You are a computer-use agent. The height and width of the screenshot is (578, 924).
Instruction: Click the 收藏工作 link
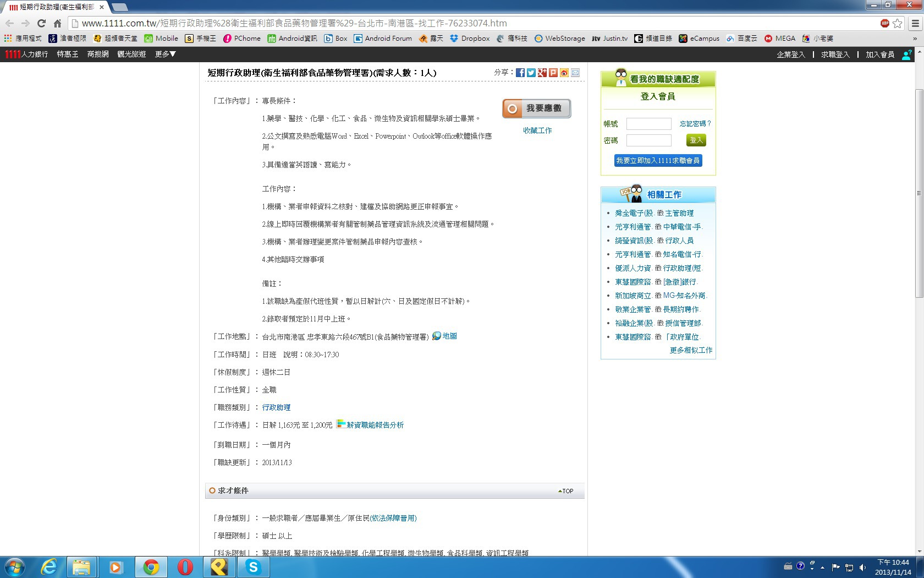pyautogui.click(x=537, y=130)
